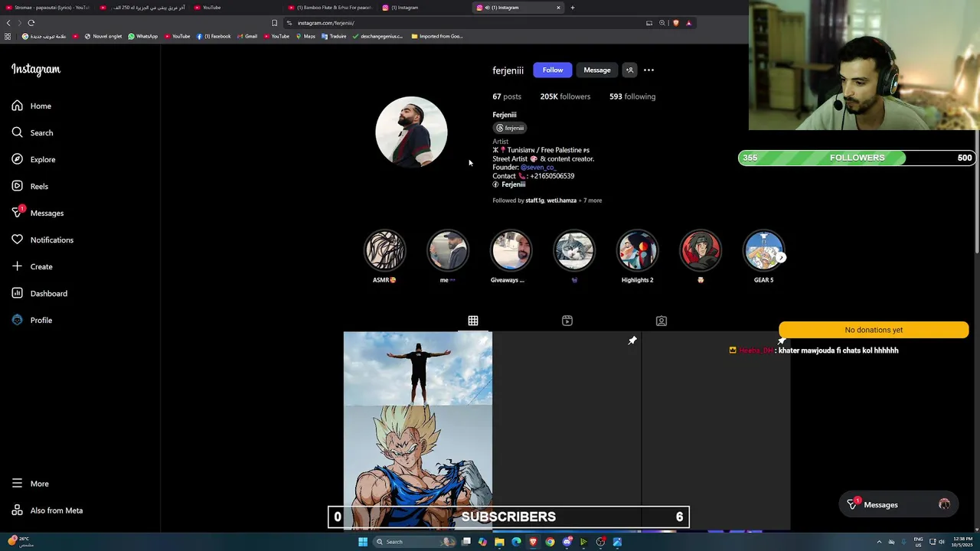Open Notifications heart icon
Screen dimensions: 980x551
(x=17, y=240)
